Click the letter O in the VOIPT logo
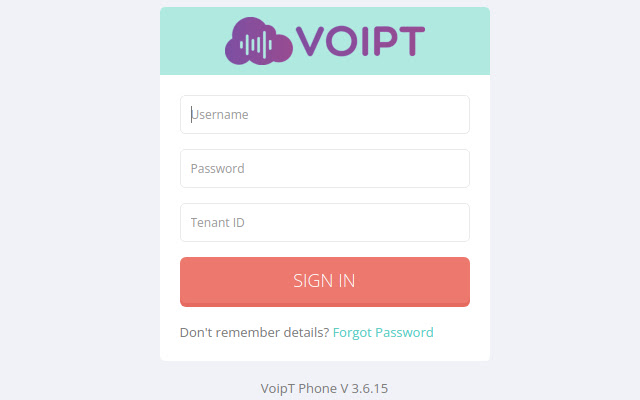Viewport: 640px width, 400px height. (x=340, y=41)
